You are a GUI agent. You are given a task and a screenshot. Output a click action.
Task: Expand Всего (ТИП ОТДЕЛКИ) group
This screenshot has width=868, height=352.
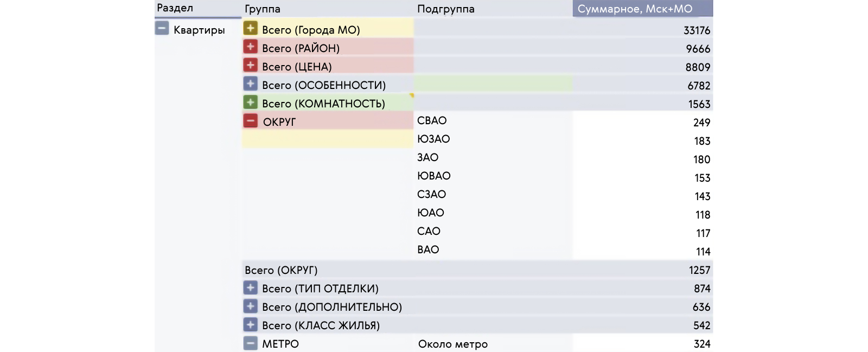[250, 288]
